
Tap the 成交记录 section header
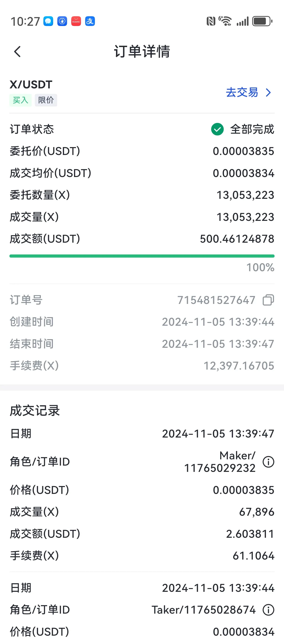[35, 411]
